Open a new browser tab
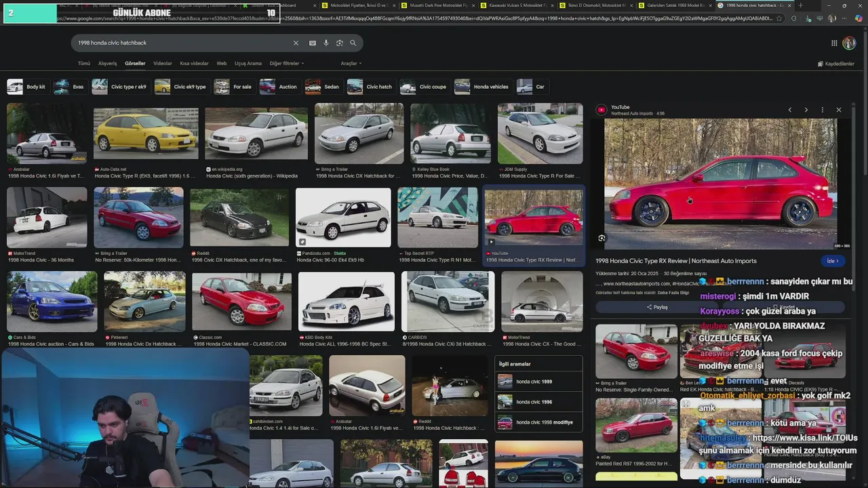 (800, 5)
